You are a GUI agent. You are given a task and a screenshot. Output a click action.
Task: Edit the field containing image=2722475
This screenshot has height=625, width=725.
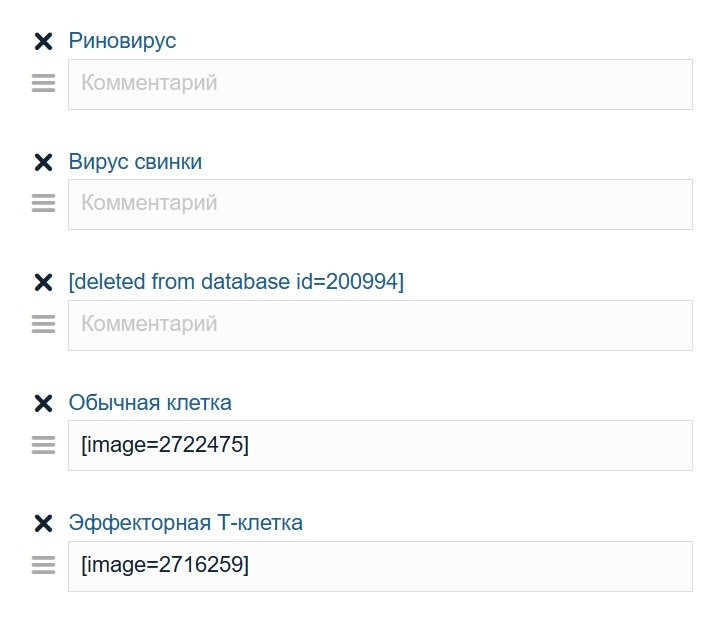point(380,445)
